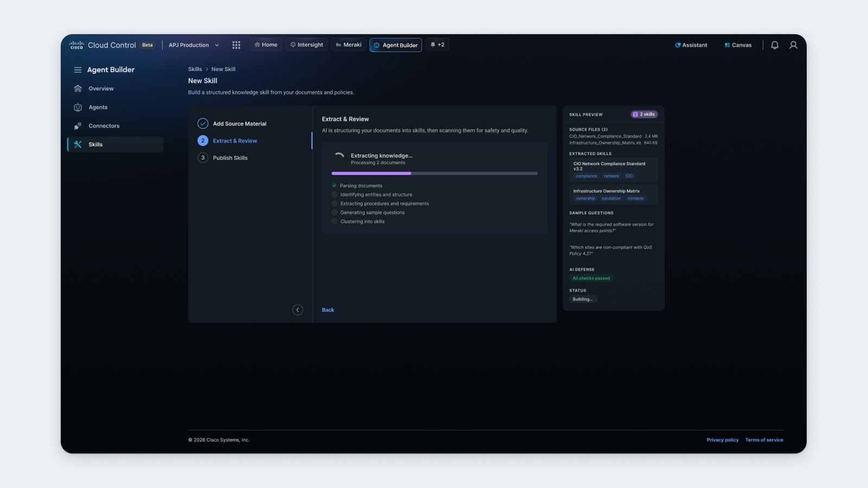This screenshot has width=868, height=488.
Task: Click the checkmark icon for Add Source Material
Action: pyautogui.click(x=203, y=124)
